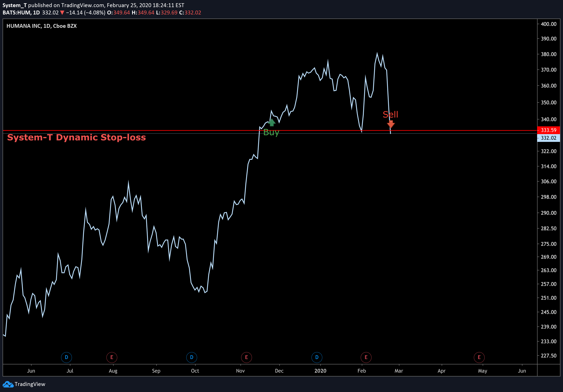Viewport: 563px width, 392px height.
Task: Click the 251.00 price axis label
Action: point(549,298)
